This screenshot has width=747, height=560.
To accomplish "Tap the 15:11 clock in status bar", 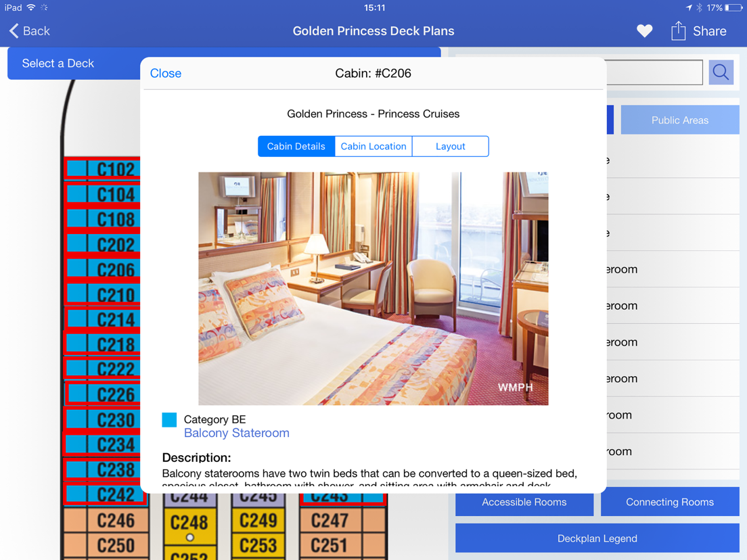I will click(x=374, y=7).
